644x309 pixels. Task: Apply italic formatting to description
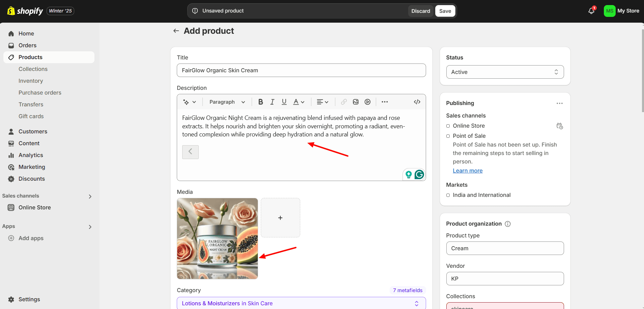coord(272,102)
